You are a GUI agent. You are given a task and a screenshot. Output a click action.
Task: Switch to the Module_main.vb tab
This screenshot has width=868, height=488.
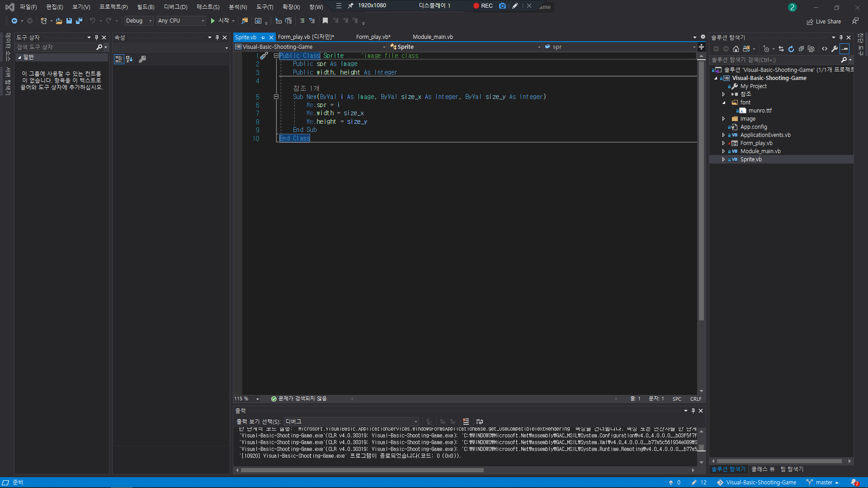433,37
